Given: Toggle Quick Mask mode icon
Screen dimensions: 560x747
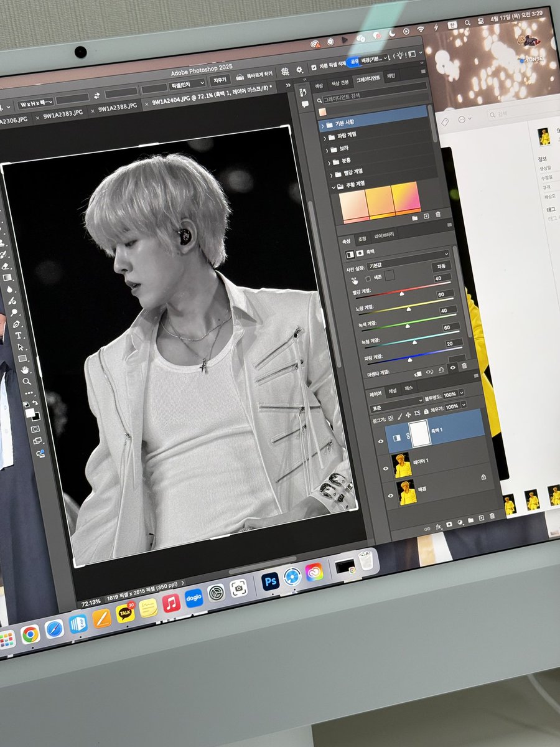Looking at the screenshot, I should (x=35, y=429).
